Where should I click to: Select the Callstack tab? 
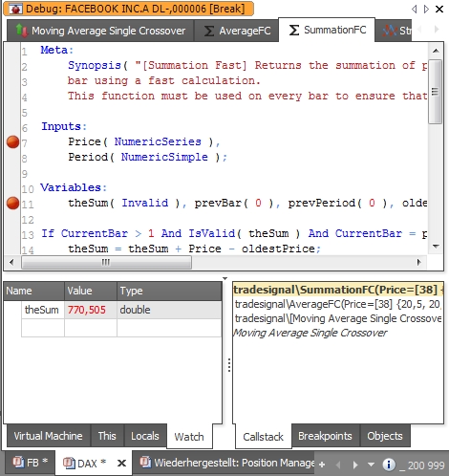pyautogui.click(x=263, y=436)
